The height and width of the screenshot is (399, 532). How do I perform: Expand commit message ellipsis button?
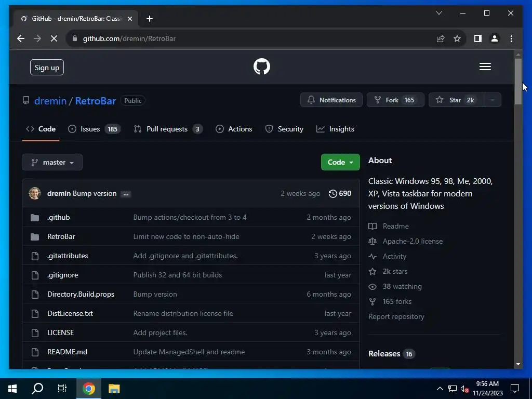[x=126, y=194]
